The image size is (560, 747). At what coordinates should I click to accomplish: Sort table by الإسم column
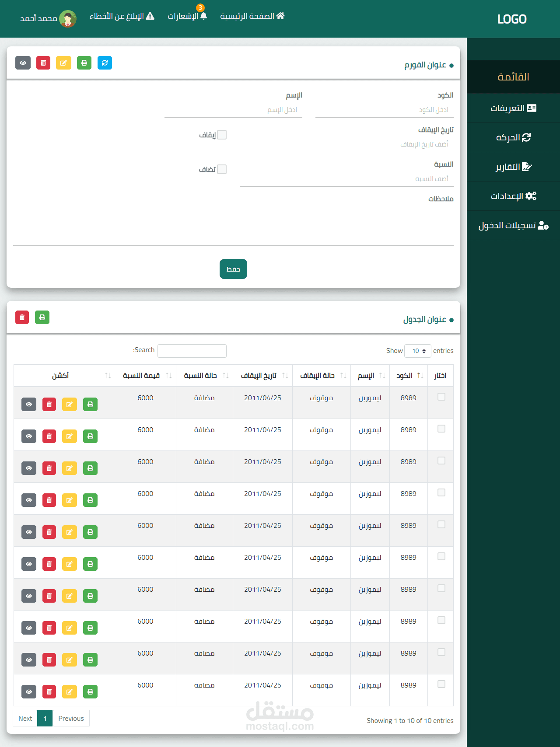pyautogui.click(x=370, y=376)
